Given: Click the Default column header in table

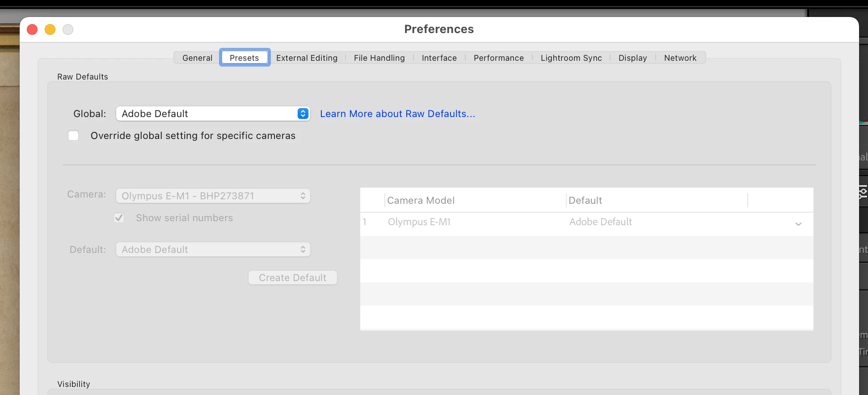Looking at the screenshot, I should (x=657, y=200).
